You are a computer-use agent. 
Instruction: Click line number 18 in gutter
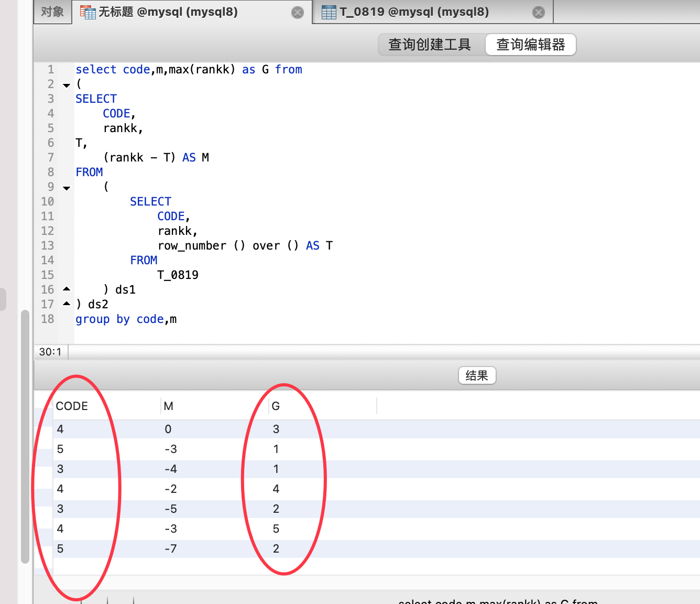pos(47,319)
